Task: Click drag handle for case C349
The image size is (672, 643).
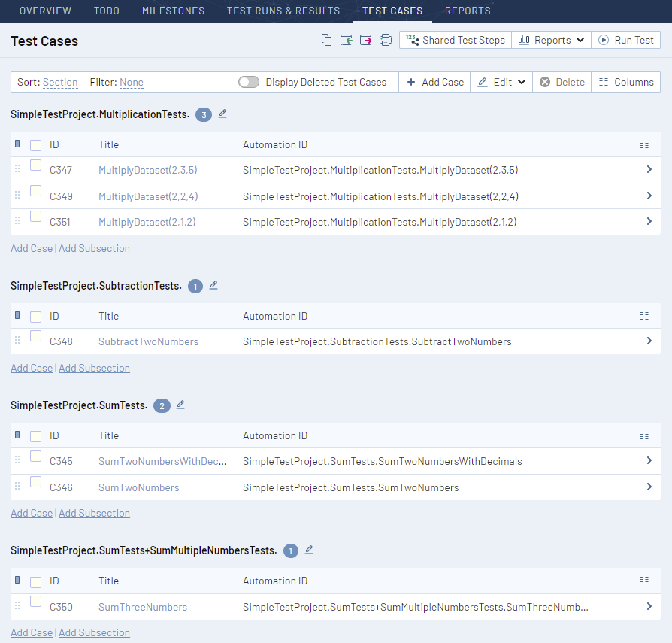Action: click(17, 195)
